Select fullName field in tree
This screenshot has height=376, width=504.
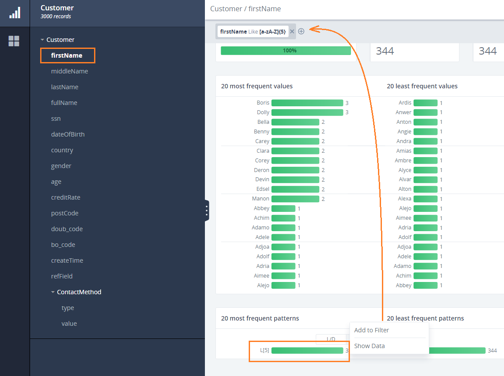click(64, 103)
